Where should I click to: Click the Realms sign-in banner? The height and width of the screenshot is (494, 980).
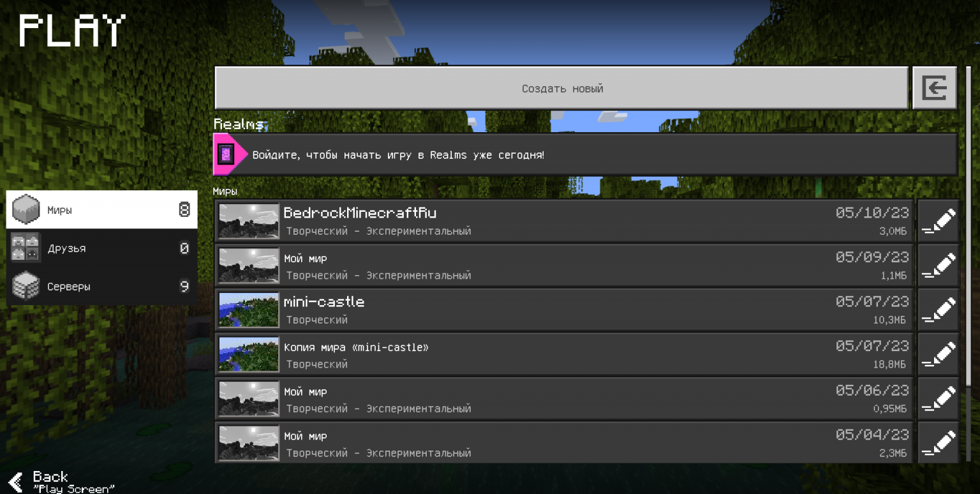point(585,154)
